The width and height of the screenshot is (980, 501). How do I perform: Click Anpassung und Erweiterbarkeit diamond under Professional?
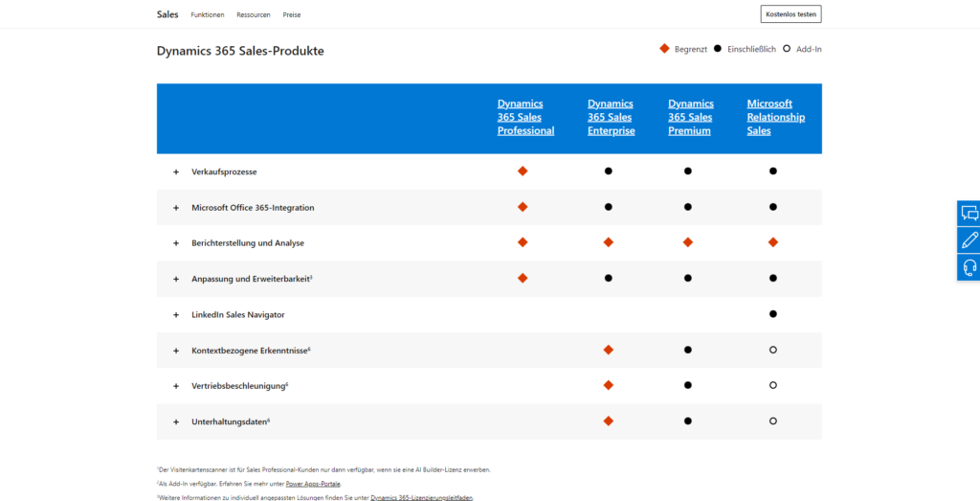523,278
